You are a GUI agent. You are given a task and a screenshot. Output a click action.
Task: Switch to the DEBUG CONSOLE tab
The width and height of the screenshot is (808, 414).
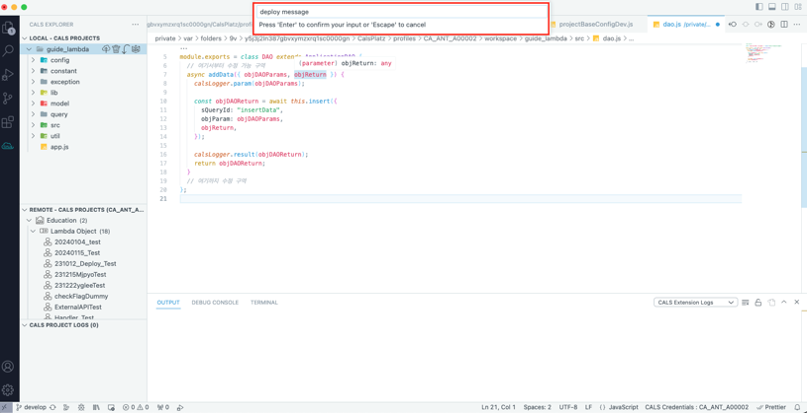click(215, 303)
